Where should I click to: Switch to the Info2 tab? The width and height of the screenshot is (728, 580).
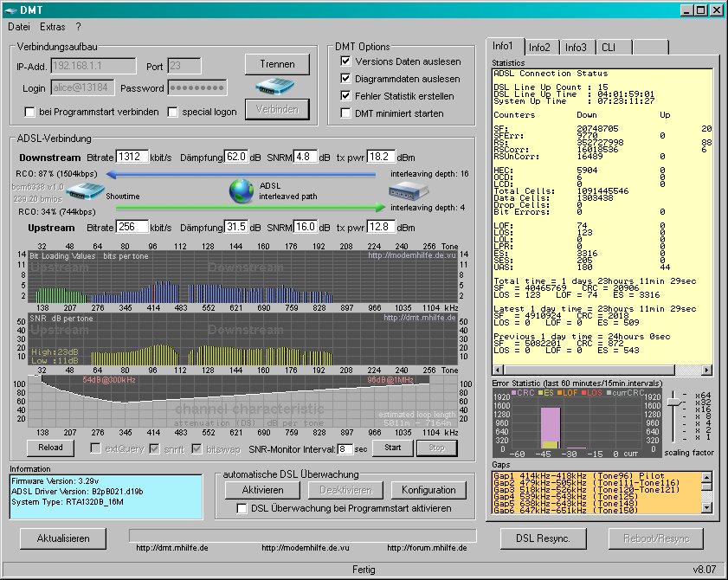coord(539,47)
